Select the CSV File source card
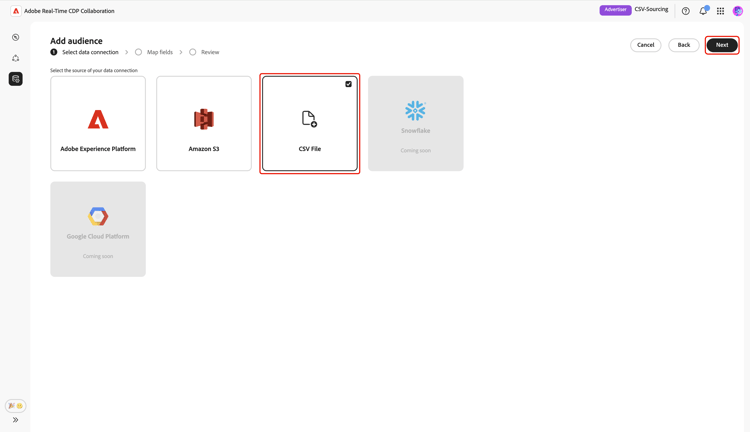 click(309, 123)
